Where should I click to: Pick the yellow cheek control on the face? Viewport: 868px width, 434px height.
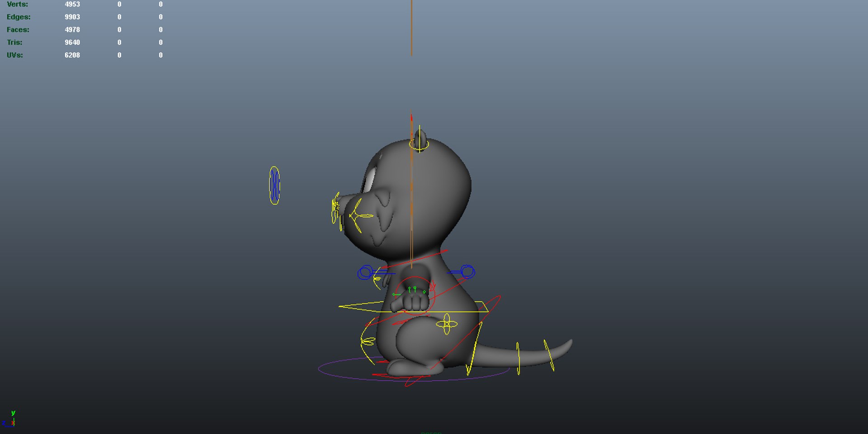point(360,215)
